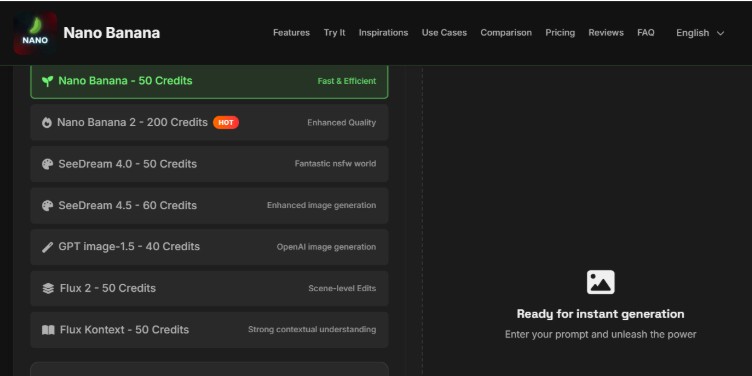Click 'Enhanced image generation' text
This screenshot has width=752, height=376.
[x=321, y=205]
